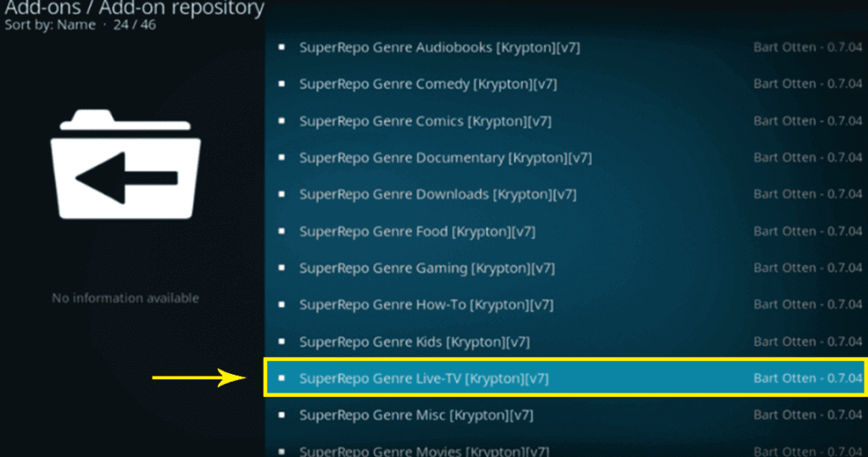Click bullet icon next to Kids entry

(281, 341)
